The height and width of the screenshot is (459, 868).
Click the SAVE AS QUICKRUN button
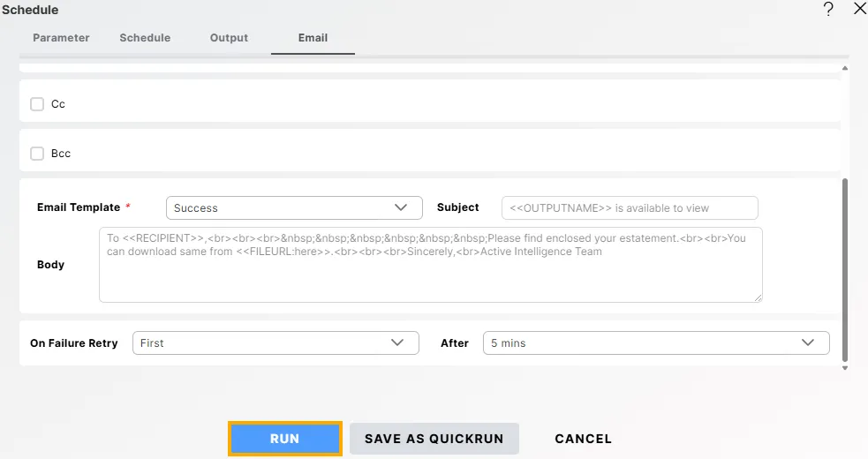coord(434,439)
